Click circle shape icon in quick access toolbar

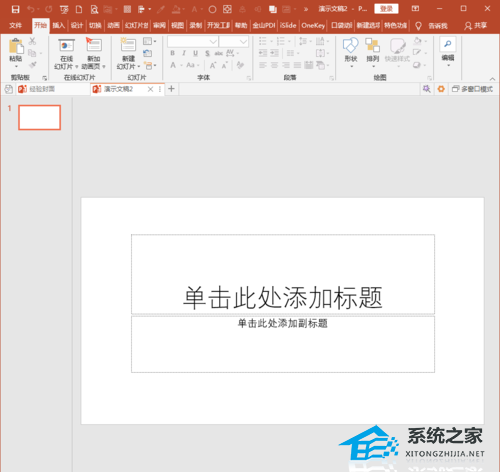[x=212, y=9]
